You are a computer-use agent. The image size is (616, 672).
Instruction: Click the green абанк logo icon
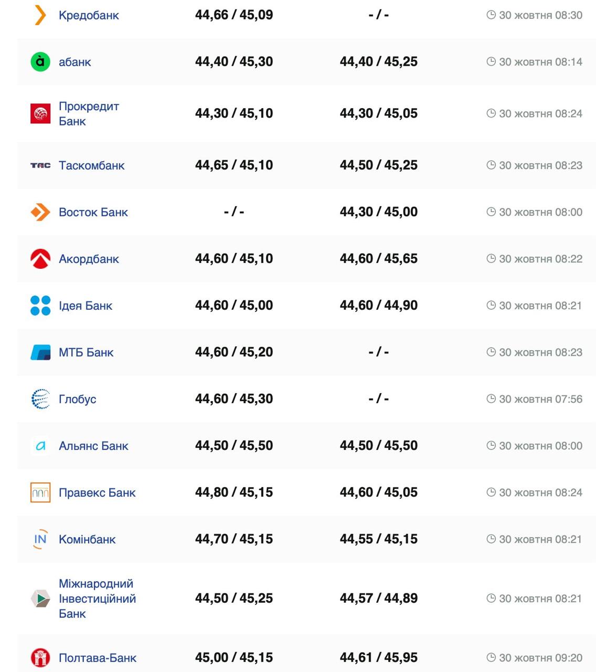40,62
